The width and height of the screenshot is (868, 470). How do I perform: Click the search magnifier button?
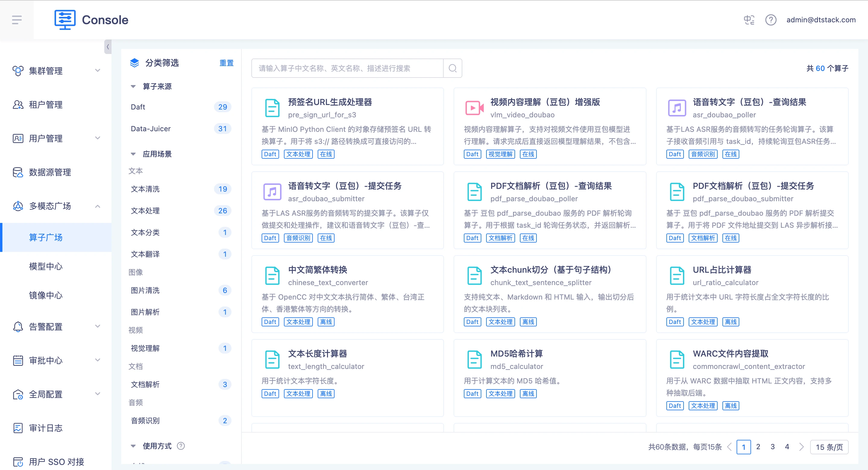[452, 68]
